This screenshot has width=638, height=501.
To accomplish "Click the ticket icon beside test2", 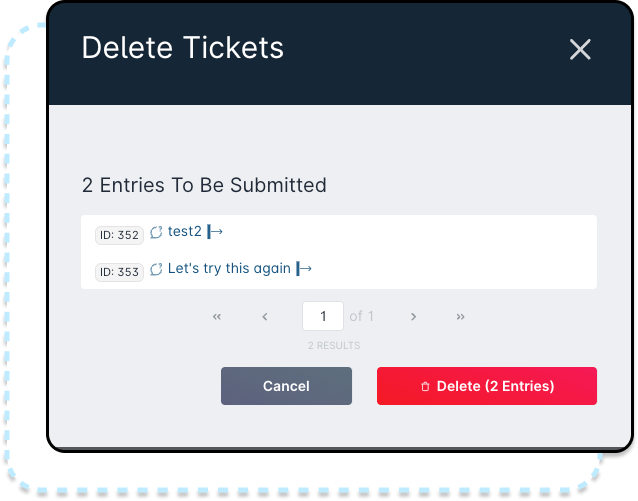I will (x=156, y=232).
